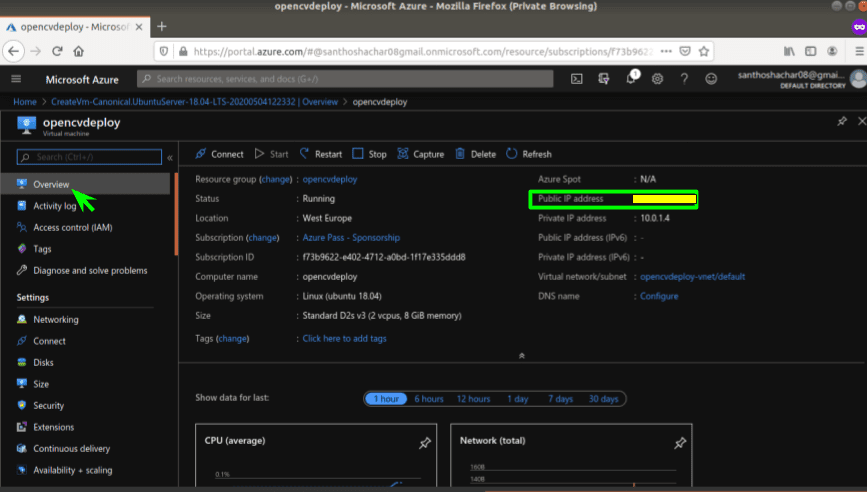Select 12 hours time range
Image resolution: width=867 pixels, height=492 pixels.
(473, 399)
